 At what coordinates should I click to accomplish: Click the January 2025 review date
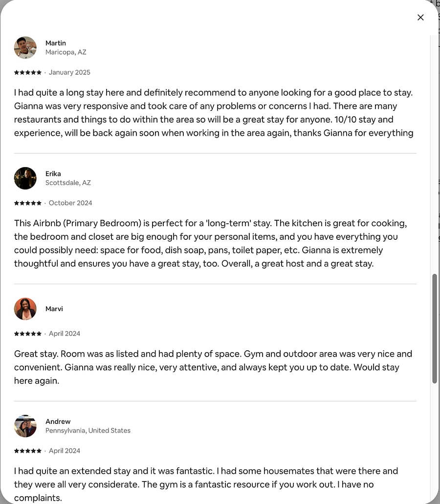pyautogui.click(x=69, y=72)
